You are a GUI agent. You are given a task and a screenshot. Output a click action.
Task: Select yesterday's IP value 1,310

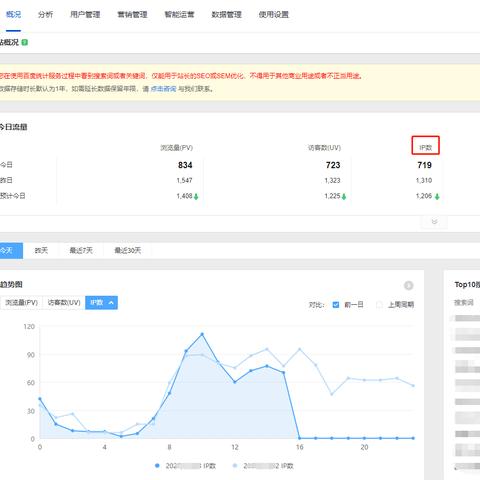(x=424, y=180)
